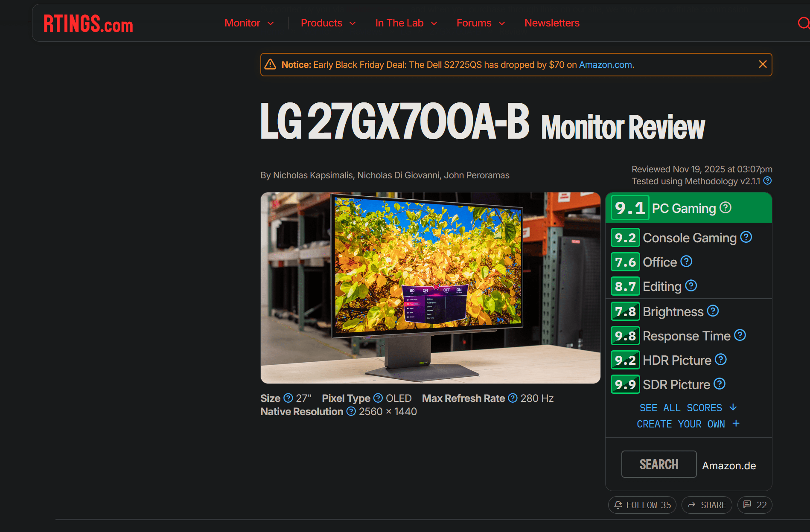Image resolution: width=810 pixels, height=532 pixels.
Task: Click the bell icon on the Follow button
Action: point(618,505)
